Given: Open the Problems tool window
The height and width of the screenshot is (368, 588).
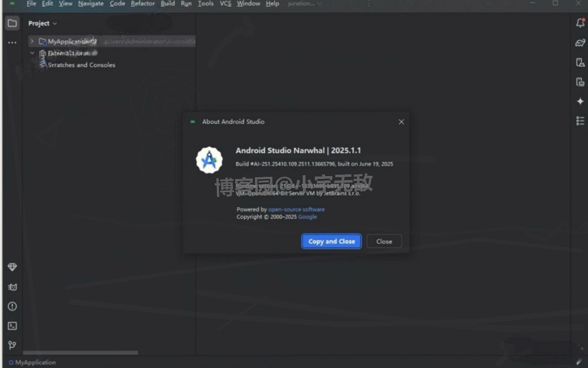Looking at the screenshot, I should 12,307.
